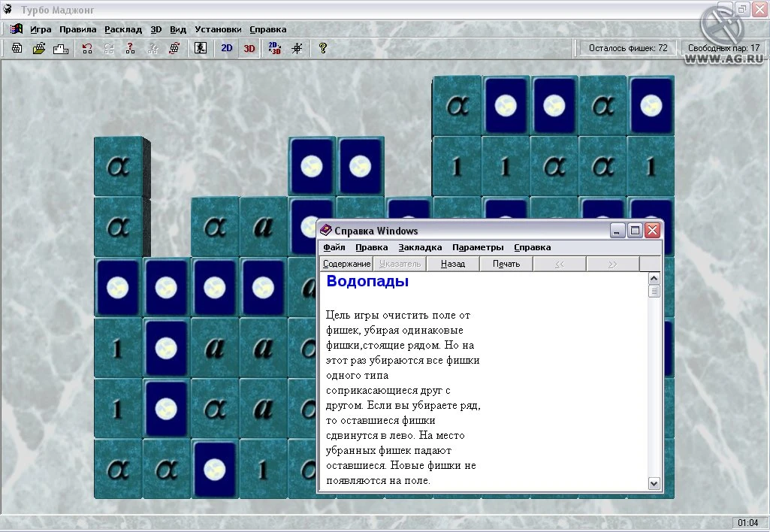
Task: Click the axis cross view icon
Action: pyautogui.click(x=297, y=48)
